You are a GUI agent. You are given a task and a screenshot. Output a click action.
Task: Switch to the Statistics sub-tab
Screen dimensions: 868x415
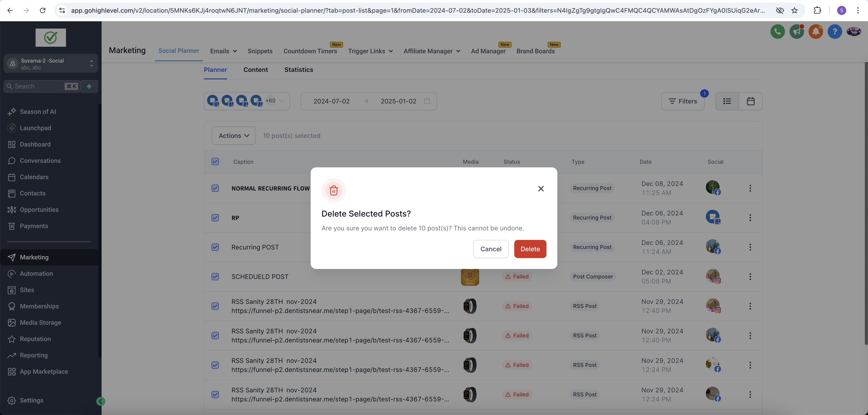click(x=299, y=70)
